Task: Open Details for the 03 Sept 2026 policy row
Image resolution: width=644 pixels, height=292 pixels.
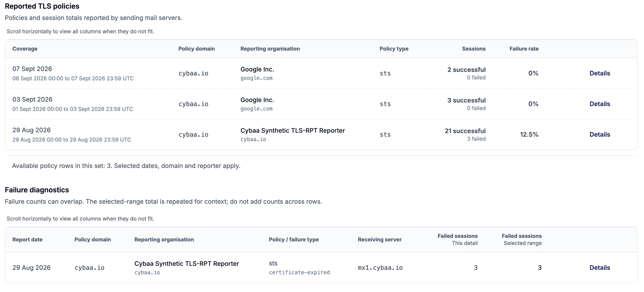Action: click(x=600, y=104)
